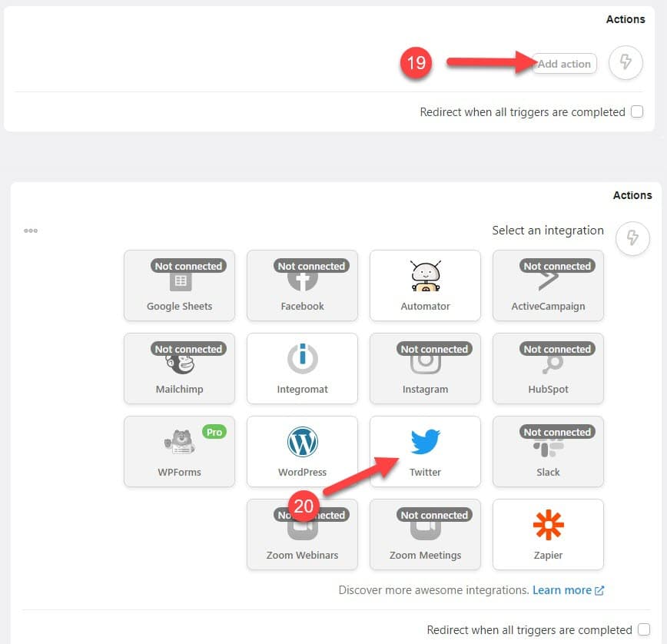The image size is (667, 644).
Task: Click Not connected badge on Slack
Action: [557, 432]
